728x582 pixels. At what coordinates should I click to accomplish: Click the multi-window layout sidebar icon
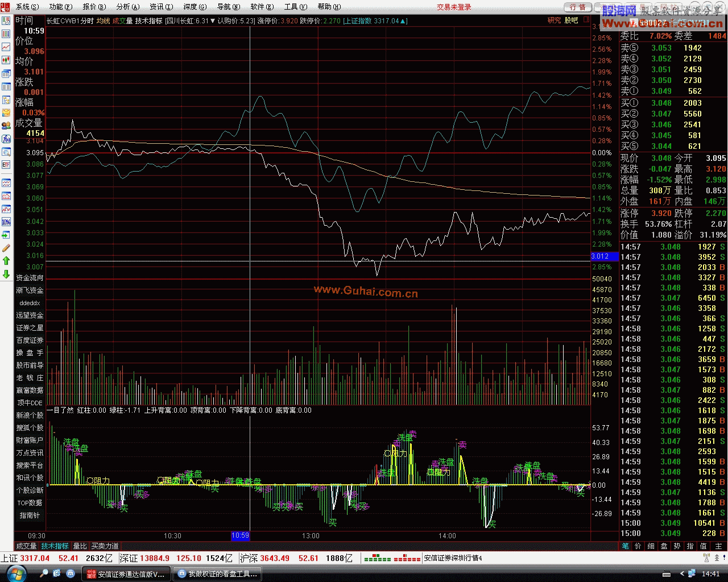point(6,74)
